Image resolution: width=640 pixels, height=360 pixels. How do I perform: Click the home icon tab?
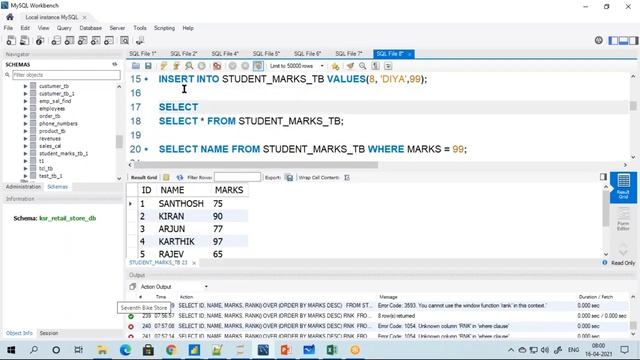[10, 17]
